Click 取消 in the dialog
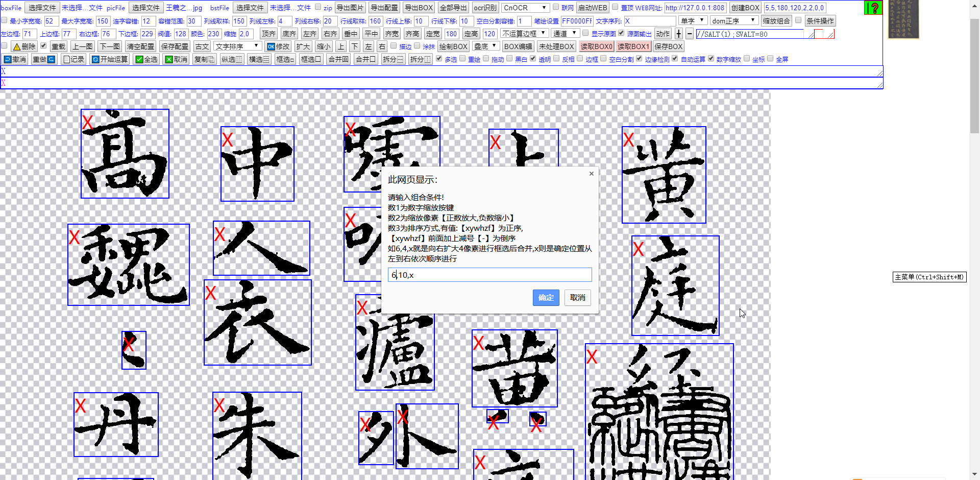 click(577, 298)
